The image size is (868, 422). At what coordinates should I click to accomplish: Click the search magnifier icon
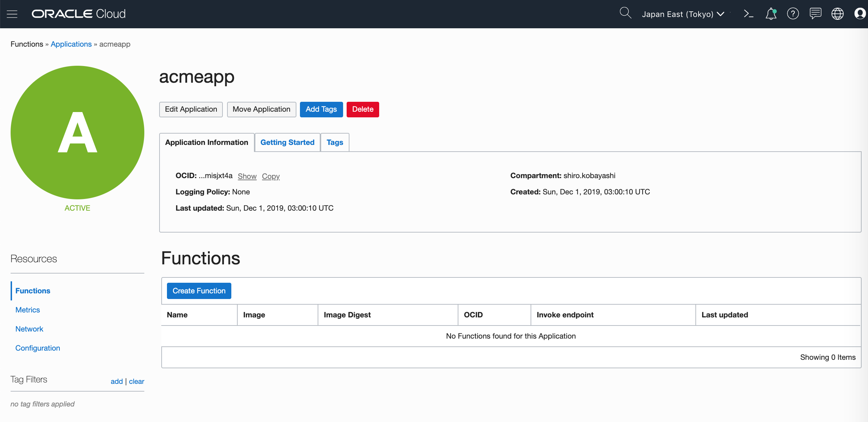[x=625, y=13]
